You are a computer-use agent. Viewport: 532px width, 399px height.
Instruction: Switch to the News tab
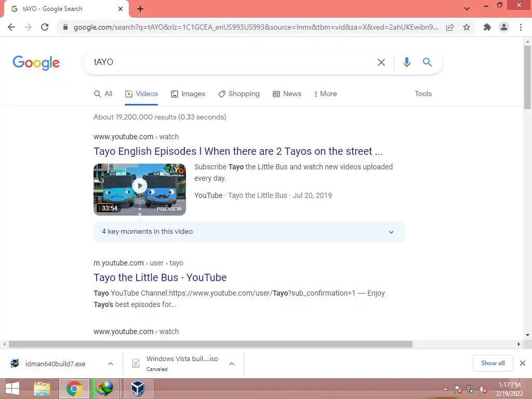pos(287,94)
